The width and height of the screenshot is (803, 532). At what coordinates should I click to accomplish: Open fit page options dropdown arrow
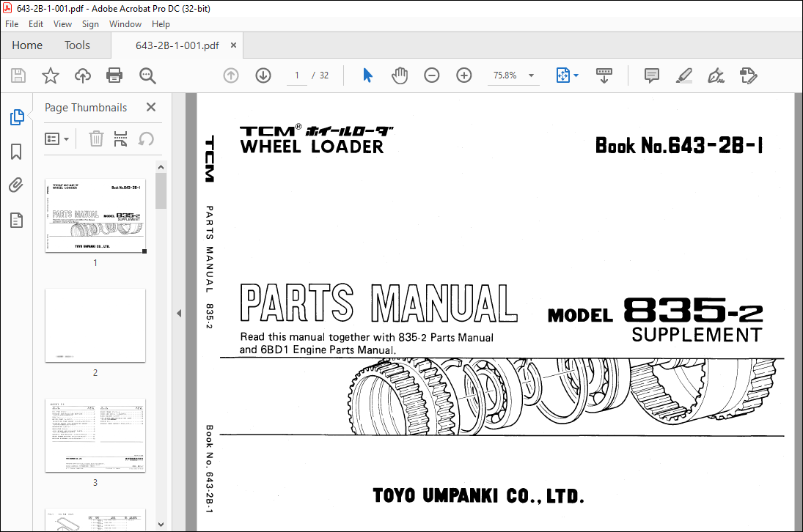[576, 75]
